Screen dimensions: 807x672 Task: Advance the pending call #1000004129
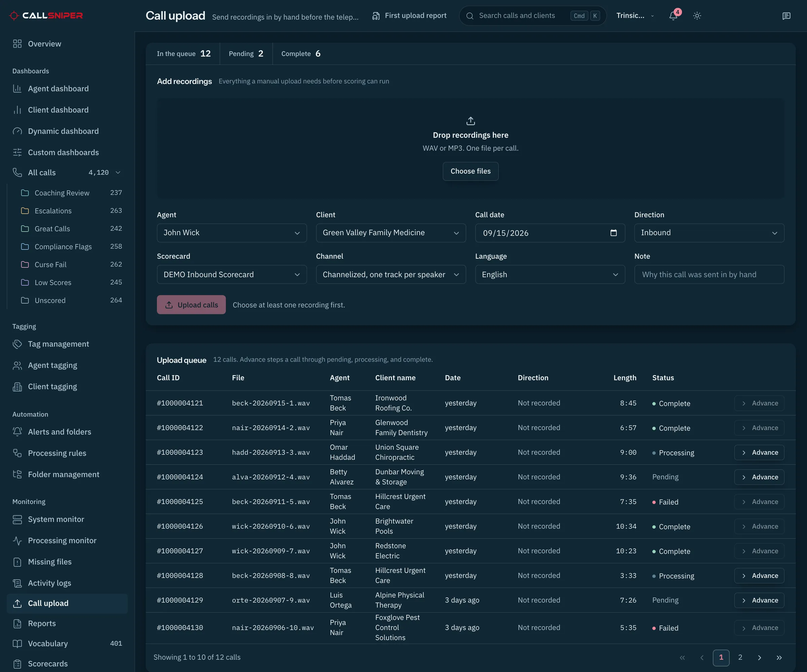click(x=759, y=600)
